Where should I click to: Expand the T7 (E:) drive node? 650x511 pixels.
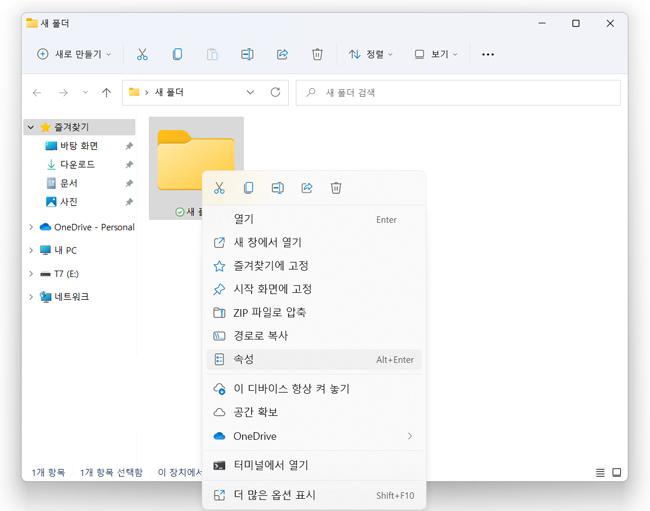[31, 274]
